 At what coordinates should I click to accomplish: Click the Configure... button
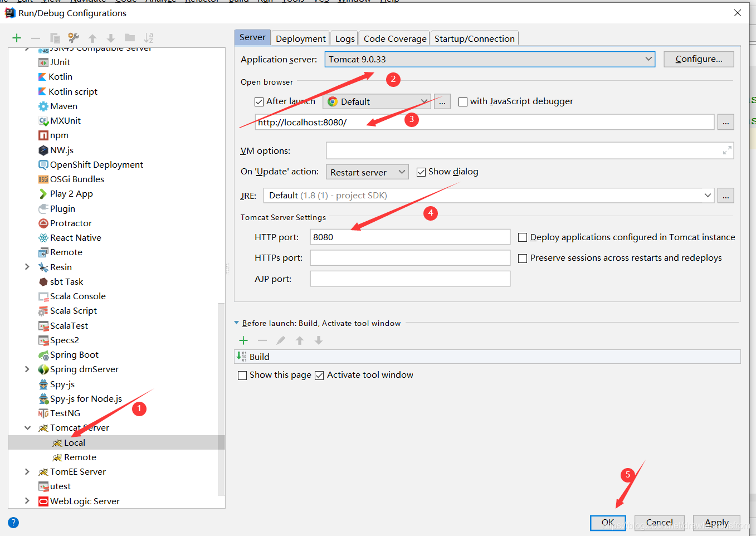699,59
